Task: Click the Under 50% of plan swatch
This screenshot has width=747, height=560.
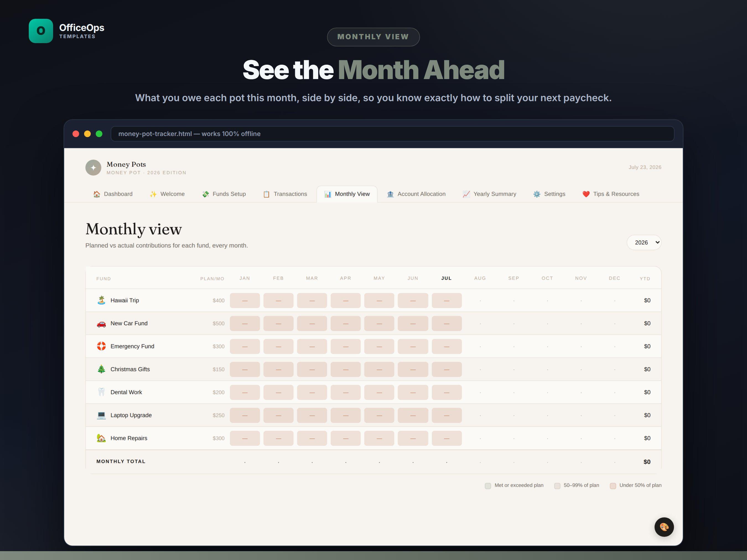Action: point(613,486)
